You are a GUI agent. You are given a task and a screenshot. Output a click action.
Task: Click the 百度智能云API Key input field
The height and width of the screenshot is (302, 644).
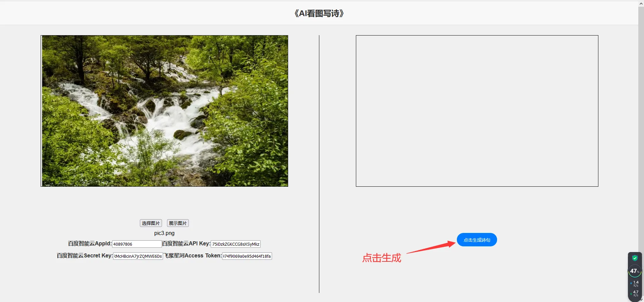pyautogui.click(x=235, y=244)
